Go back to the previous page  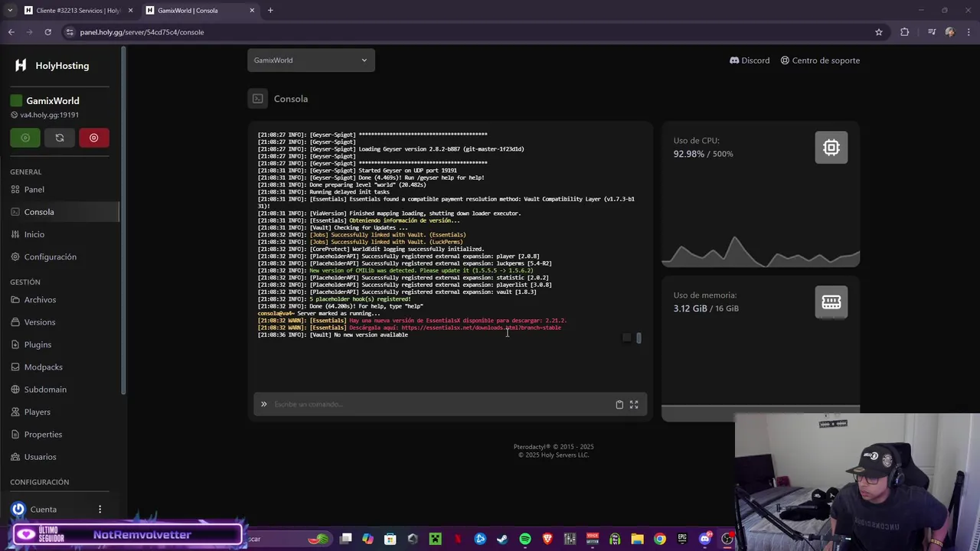click(x=11, y=32)
